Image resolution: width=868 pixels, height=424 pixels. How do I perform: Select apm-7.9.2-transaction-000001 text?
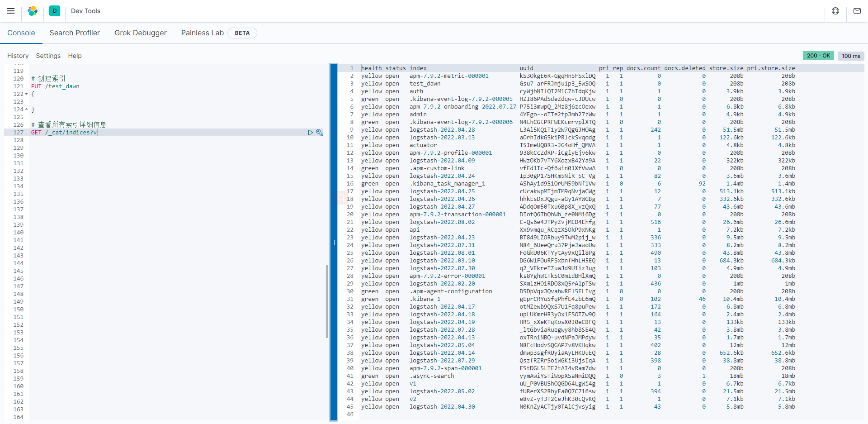tap(458, 214)
